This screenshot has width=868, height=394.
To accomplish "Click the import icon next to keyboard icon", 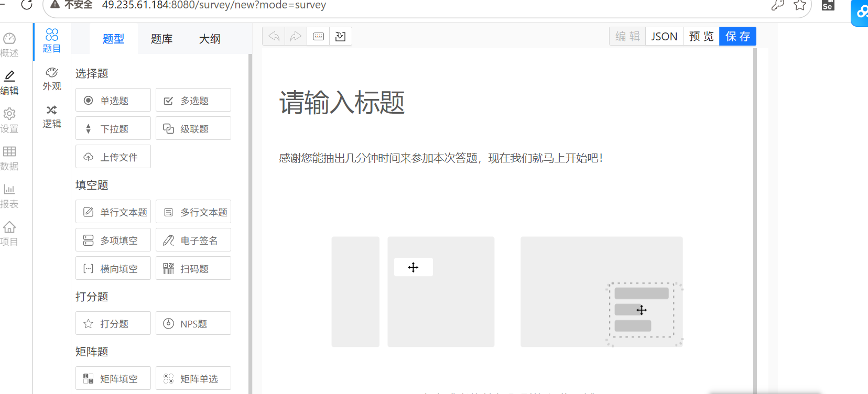I will pos(341,36).
